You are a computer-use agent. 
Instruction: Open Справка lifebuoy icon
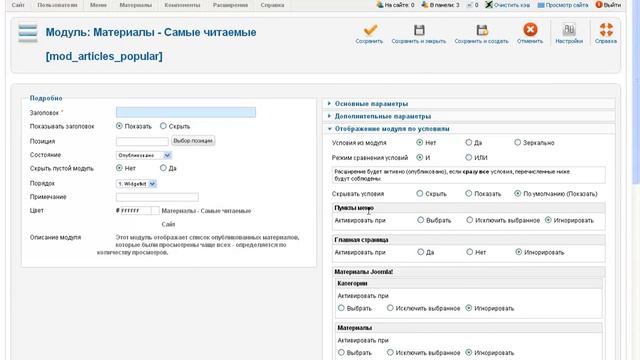606,29
